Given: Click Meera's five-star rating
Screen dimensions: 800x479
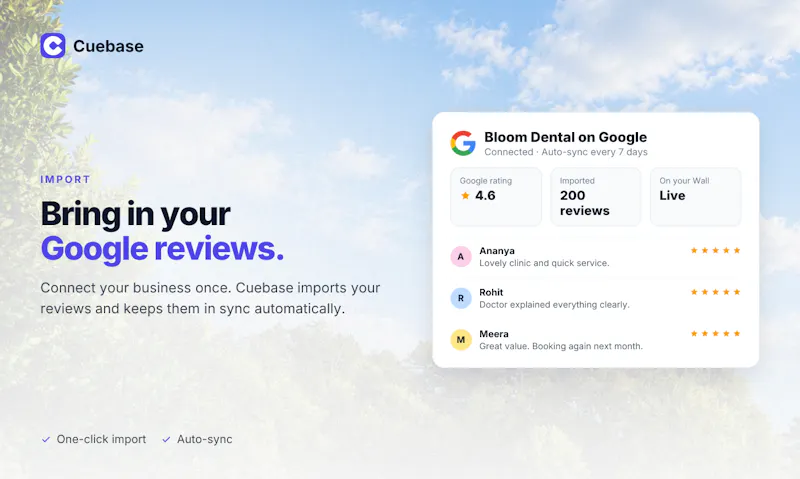Looking at the screenshot, I should coord(715,334).
